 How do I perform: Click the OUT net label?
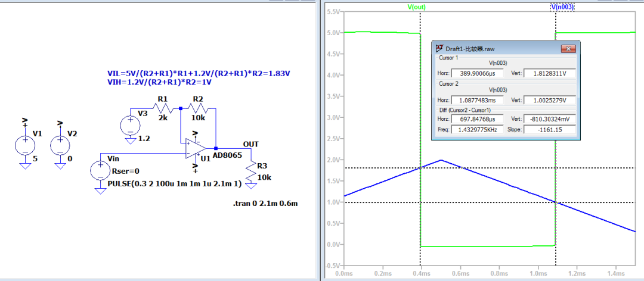click(x=250, y=144)
